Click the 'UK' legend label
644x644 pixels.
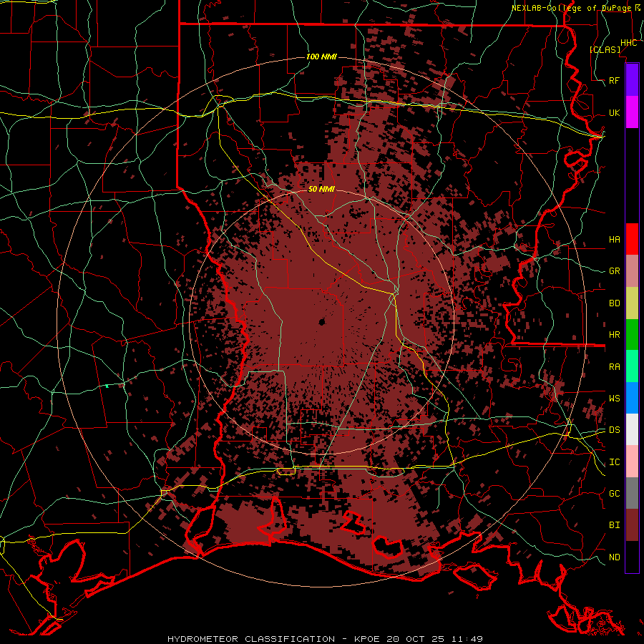tap(614, 112)
